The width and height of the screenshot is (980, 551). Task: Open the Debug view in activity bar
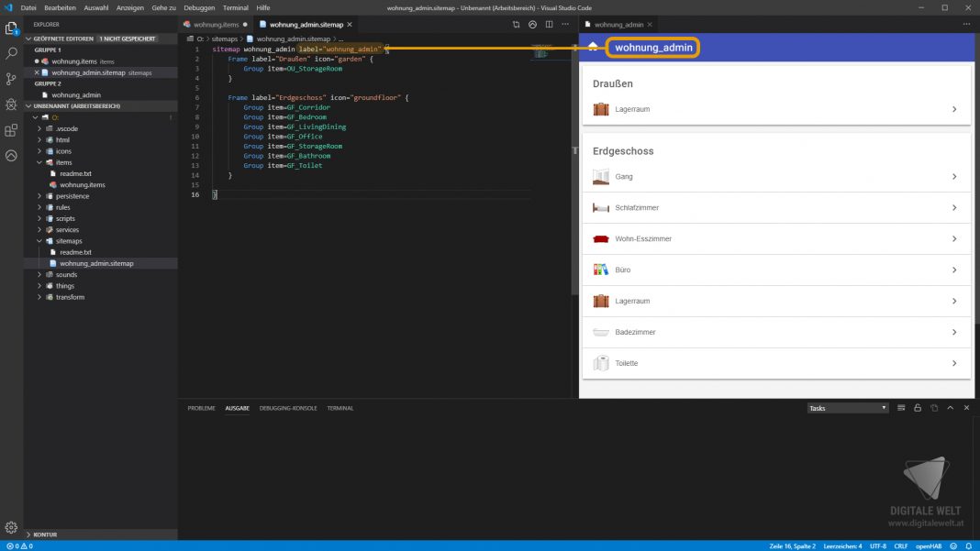click(x=11, y=105)
